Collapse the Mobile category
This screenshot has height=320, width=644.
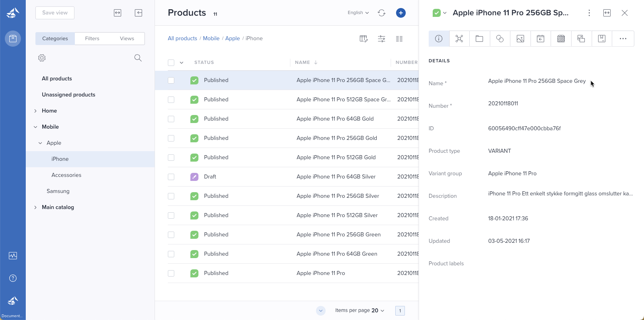point(35,127)
